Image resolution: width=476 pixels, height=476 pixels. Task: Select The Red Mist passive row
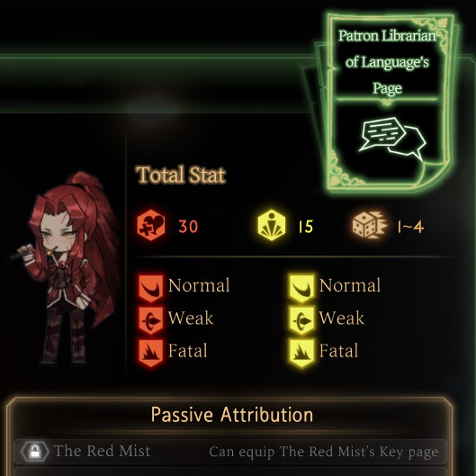click(230, 452)
